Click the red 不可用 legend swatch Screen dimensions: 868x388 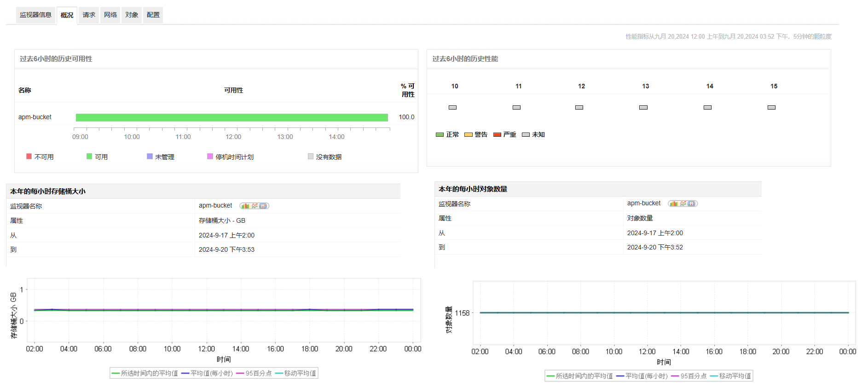pyautogui.click(x=29, y=156)
